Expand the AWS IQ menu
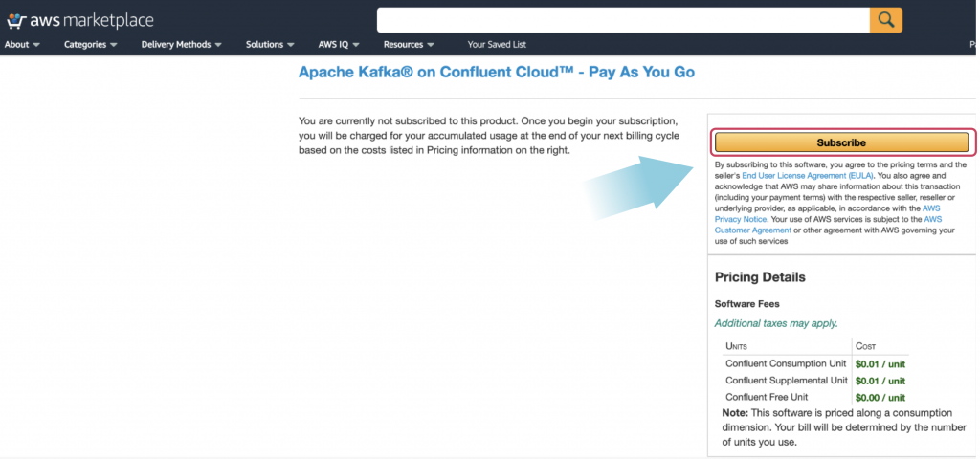 pos(339,44)
